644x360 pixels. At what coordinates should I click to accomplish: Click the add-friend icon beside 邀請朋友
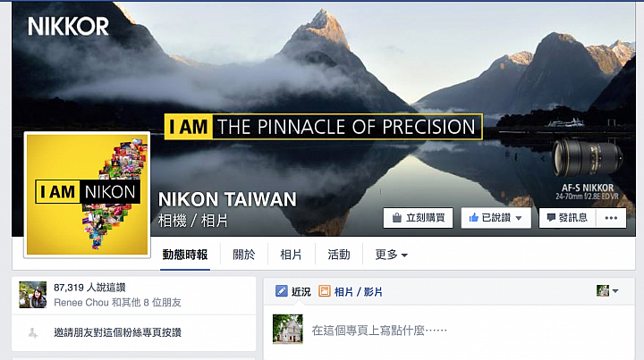tap(33, 333)
